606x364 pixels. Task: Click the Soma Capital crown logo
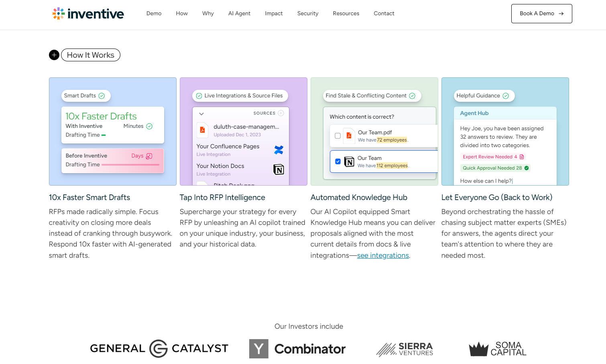(x=479, y=348)
